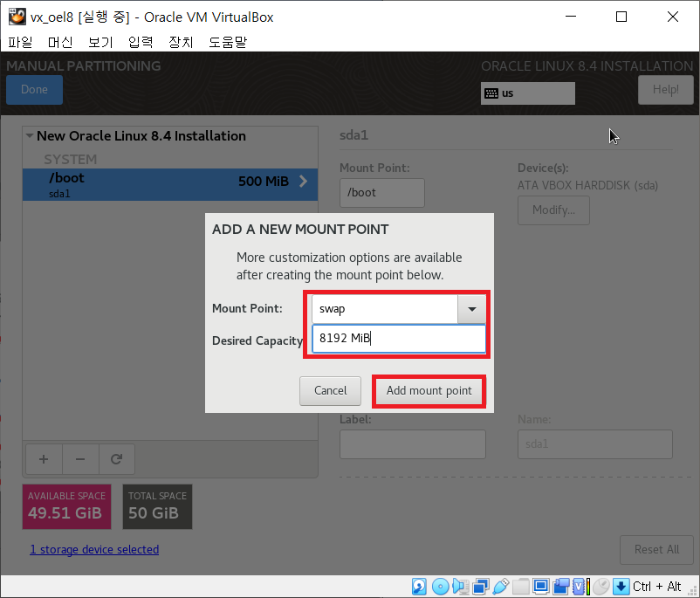Click the Modify... devices button
This screenshot has width=700, height=598.
553,210
